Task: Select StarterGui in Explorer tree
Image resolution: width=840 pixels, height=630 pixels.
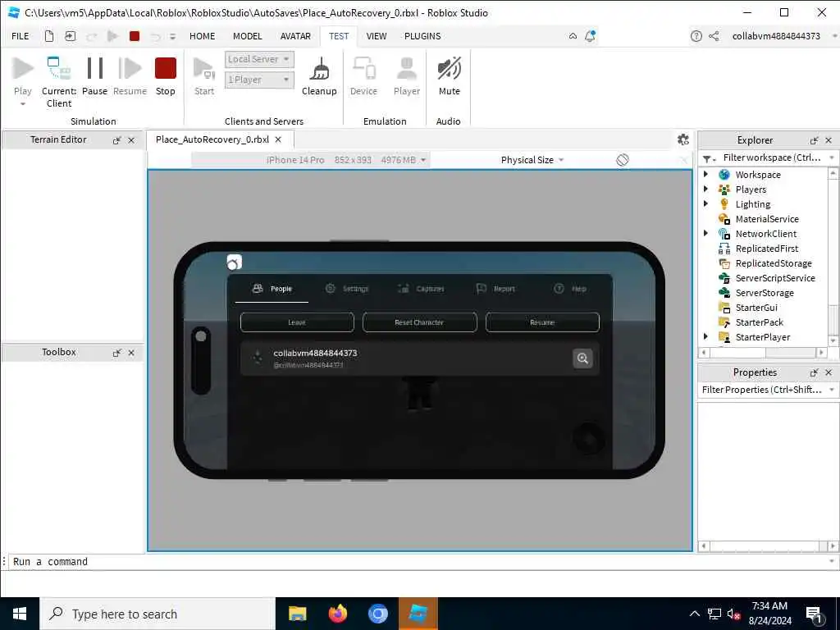Action: tap(756, 308)
